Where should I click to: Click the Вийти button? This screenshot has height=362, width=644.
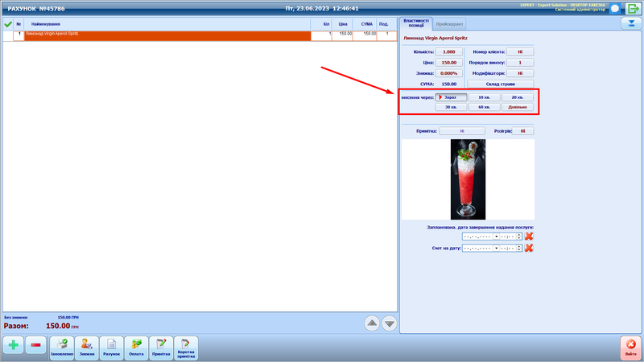(x=631, y=347)
